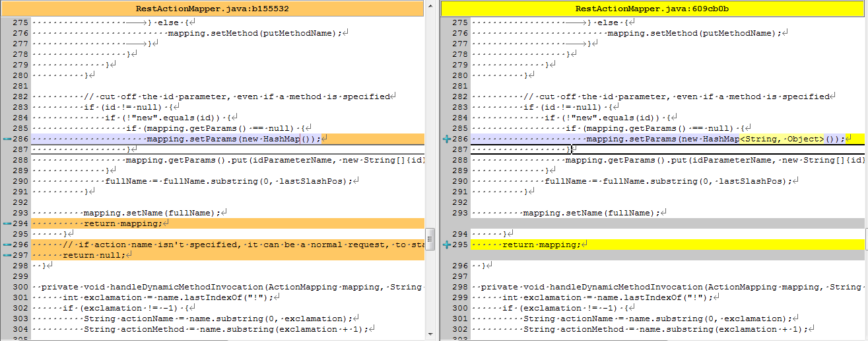
Task: Click the inserted <String, Object> text on the right
Action: (x=782, y=139)
